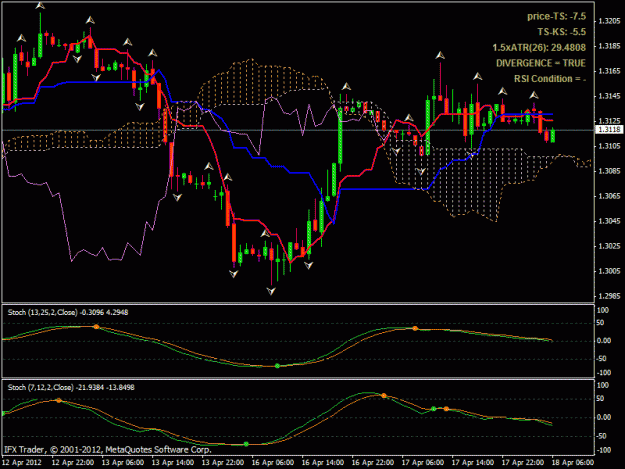Click the 1.3145 price axis label

pos(609,96)
